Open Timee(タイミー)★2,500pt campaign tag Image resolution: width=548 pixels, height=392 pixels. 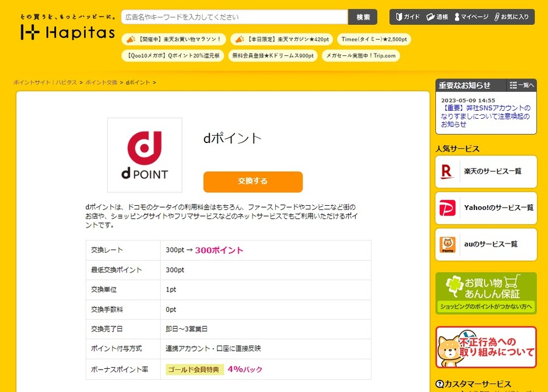pyautogui.click(x=374, y=40)
